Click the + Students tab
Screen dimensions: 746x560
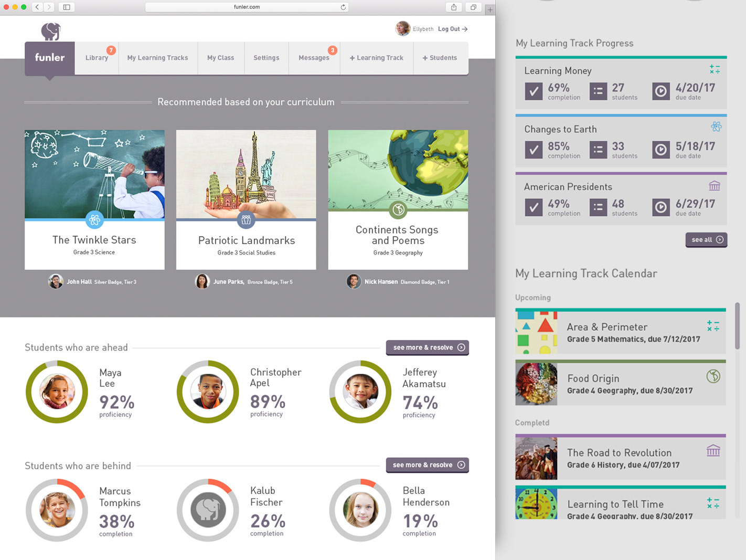440,58
